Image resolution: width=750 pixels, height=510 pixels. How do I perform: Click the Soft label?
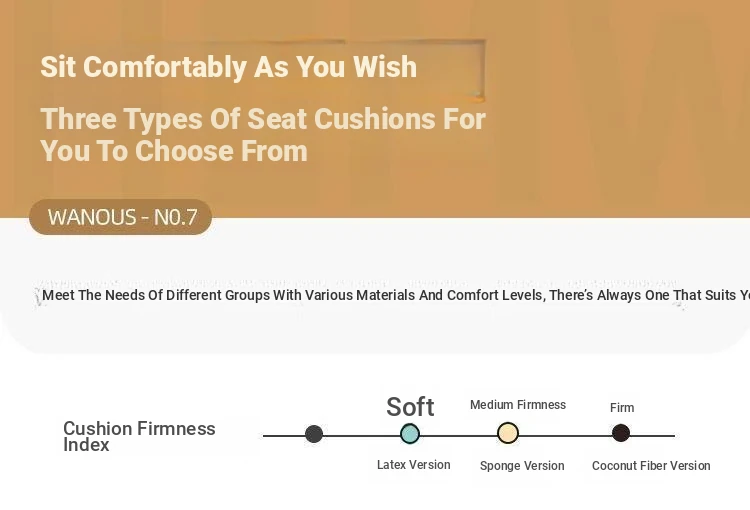point(410,407)
